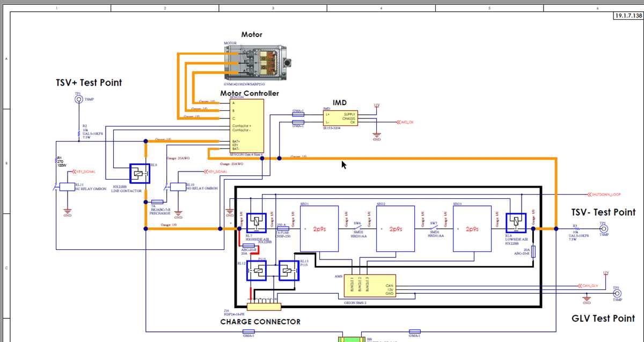Click the RL12 charge relay symbol
644x342 pixels.
point(257,271)
